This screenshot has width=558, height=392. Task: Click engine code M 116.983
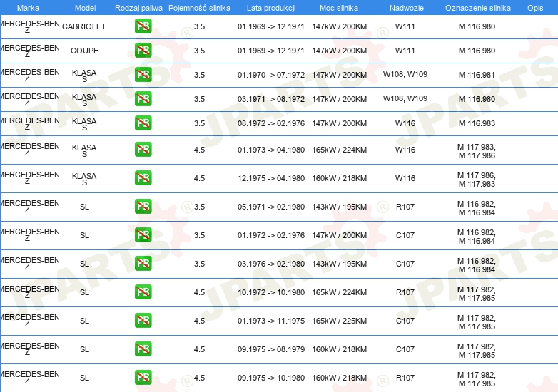pos(477,123)
